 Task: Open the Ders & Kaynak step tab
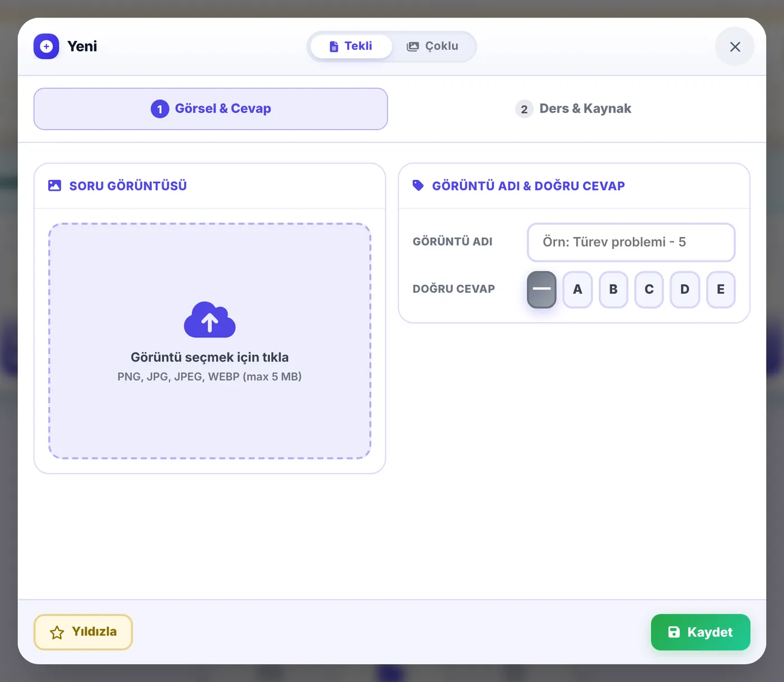pos(573,109)
